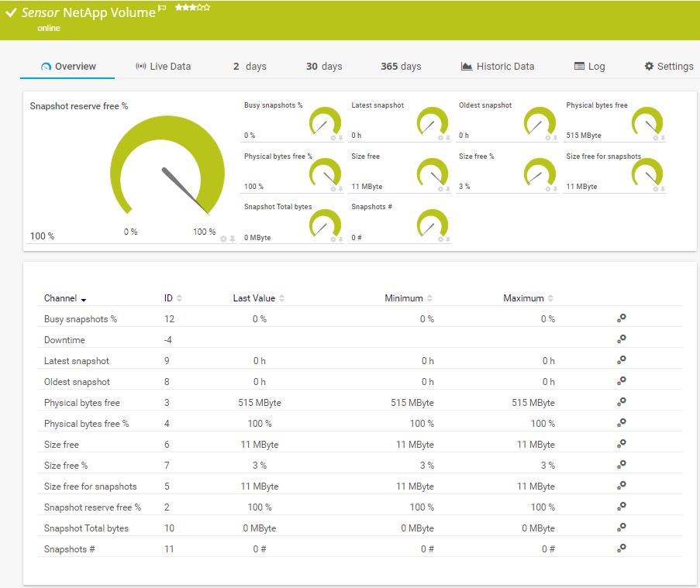700x588 pixels.
Task: Click gear icon for Busy snapshots % row
Action: click(621, 318)
